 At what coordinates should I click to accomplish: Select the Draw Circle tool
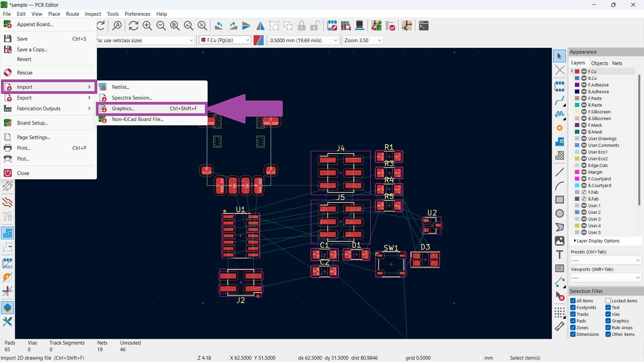[x=559, y=214]
